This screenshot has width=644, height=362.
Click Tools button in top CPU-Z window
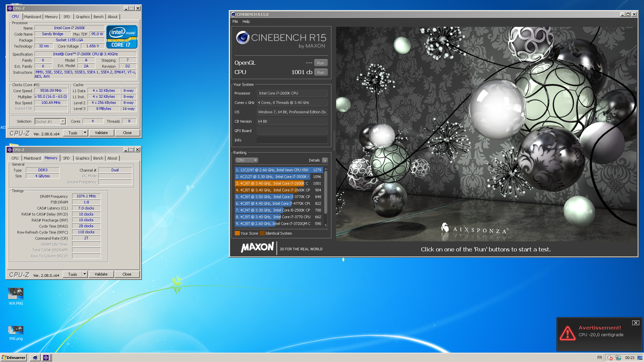pyautogui.click(x=73, y=133)
